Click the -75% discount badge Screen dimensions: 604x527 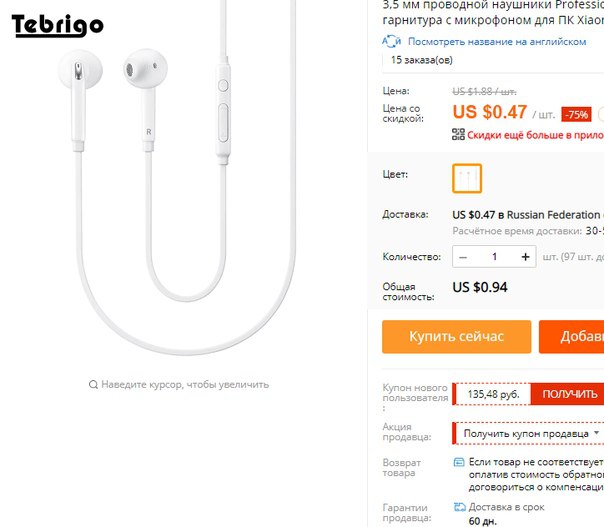(x=576, y=114)
